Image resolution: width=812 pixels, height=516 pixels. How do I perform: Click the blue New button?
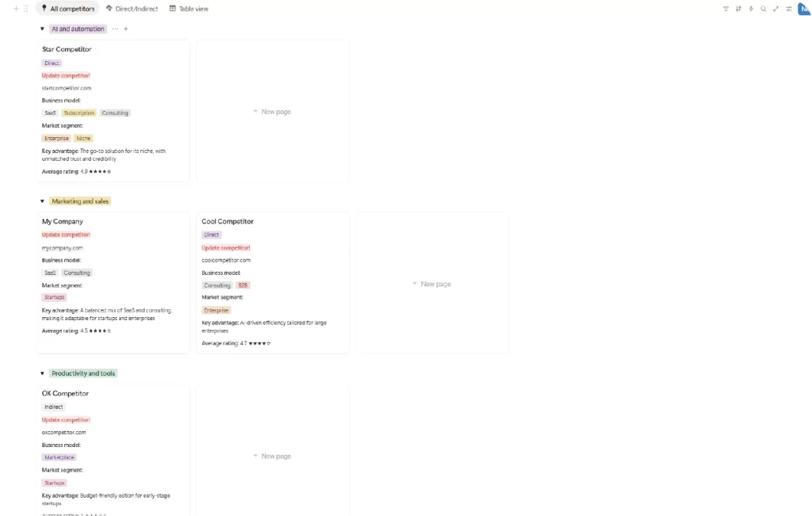pos(804,9)
